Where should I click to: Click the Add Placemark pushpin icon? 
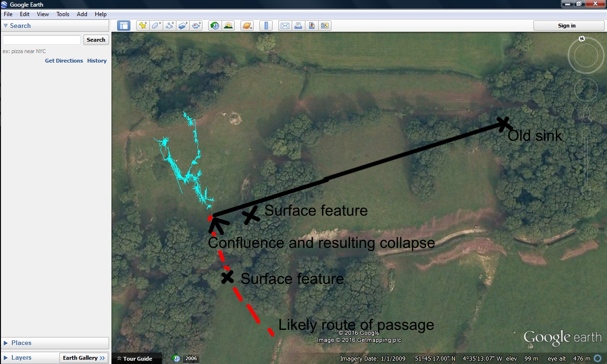point(142,26)
